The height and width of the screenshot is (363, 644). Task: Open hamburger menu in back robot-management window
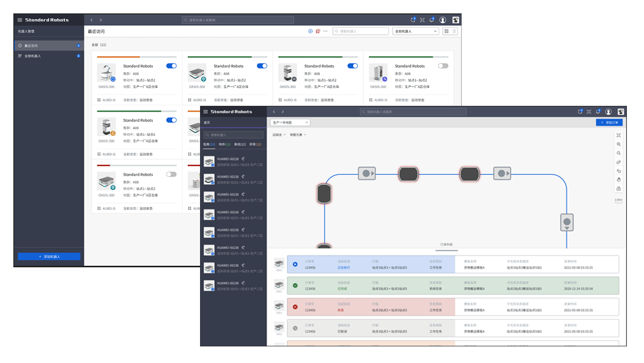tap(20, 20)
